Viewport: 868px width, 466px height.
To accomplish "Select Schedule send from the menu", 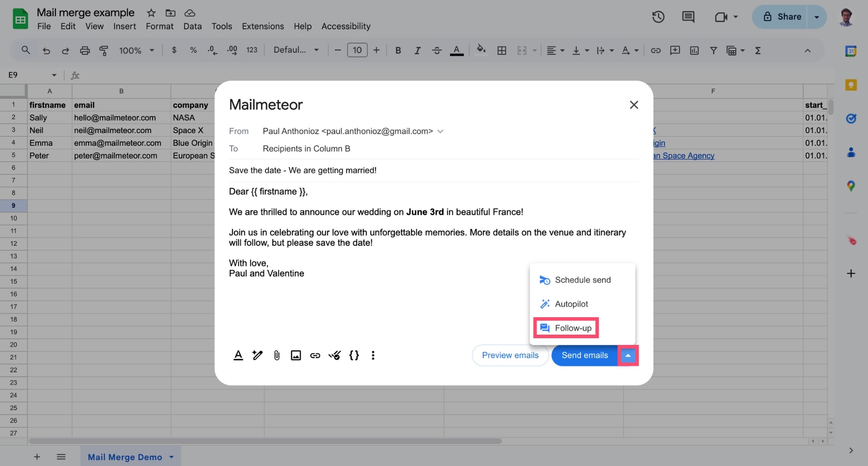I will pyautogui.click(x=582, y=280).
